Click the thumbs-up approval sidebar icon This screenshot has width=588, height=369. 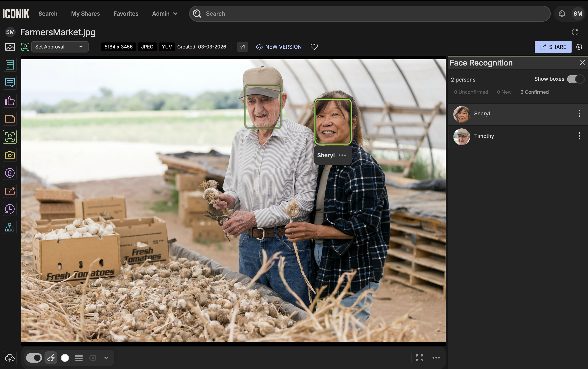click(10, 101)
